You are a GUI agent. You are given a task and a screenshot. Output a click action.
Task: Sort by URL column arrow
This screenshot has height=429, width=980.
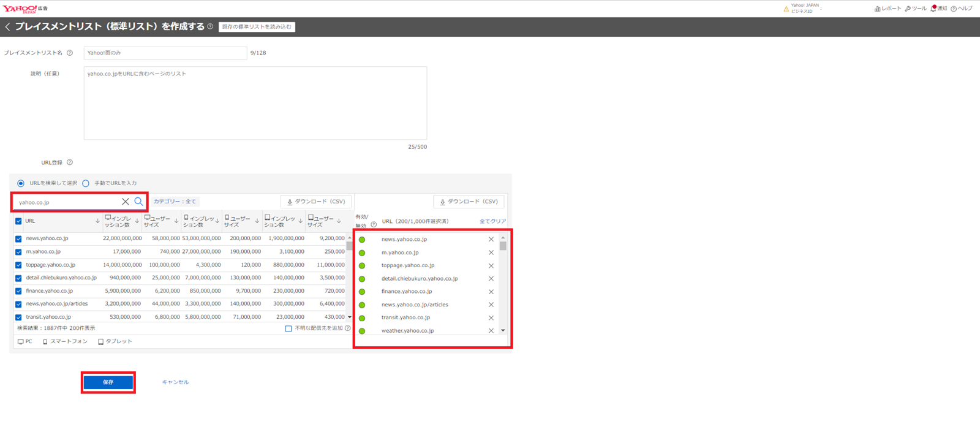[97, 221]
